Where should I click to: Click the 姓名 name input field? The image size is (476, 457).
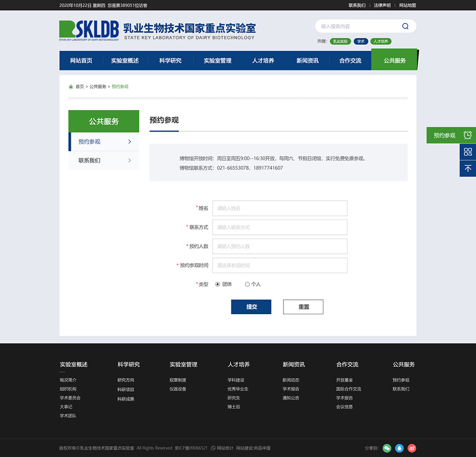click(x=279, y=208)
